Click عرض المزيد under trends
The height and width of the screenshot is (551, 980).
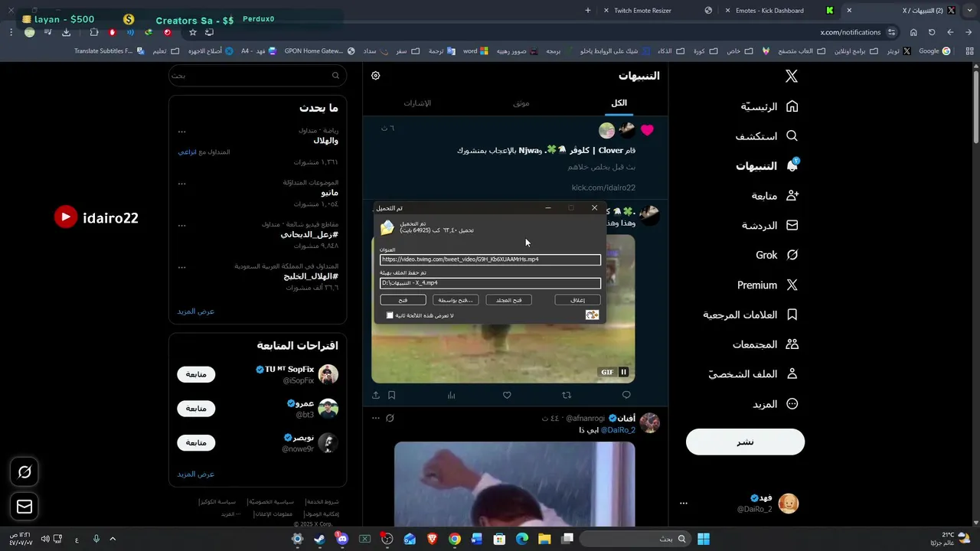pos(196,311)
